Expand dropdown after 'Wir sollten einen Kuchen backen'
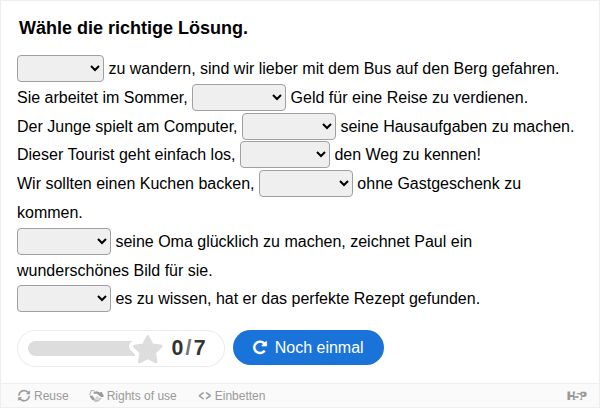The height and width of the screenshot is (408, 600). (x=306, y=184)
